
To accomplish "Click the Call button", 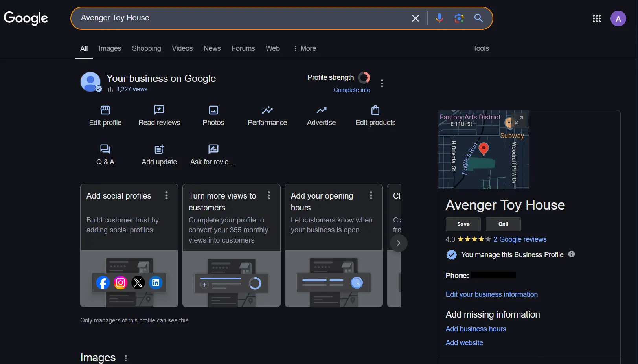I will coord(503,224).
